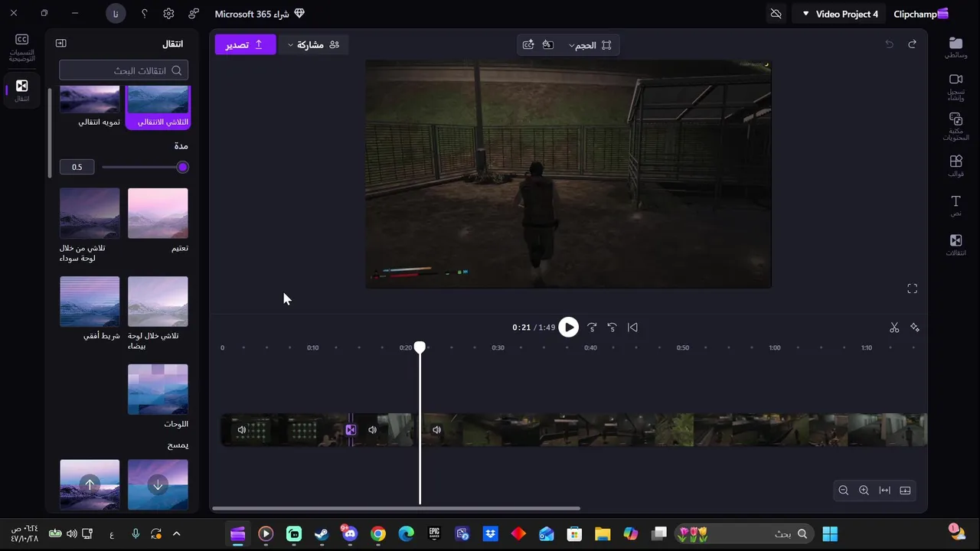Open the background fill icon above preview

pos(548,45)
